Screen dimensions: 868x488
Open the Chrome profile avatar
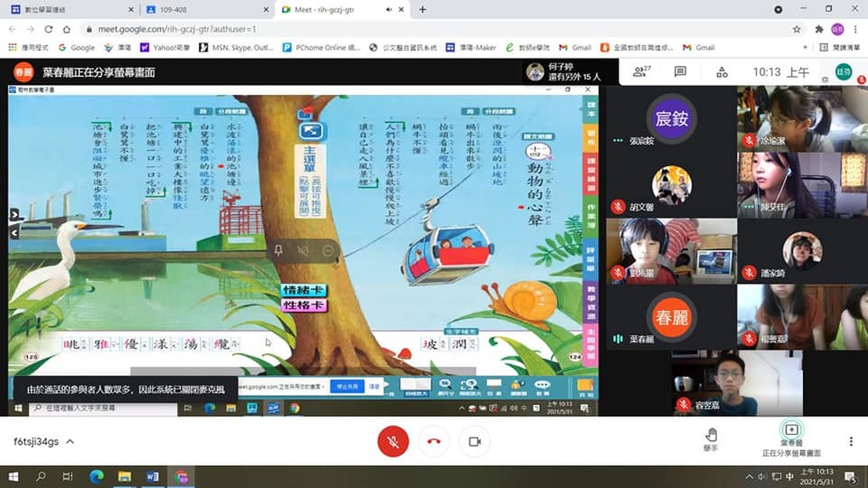[x=837, y=30]
